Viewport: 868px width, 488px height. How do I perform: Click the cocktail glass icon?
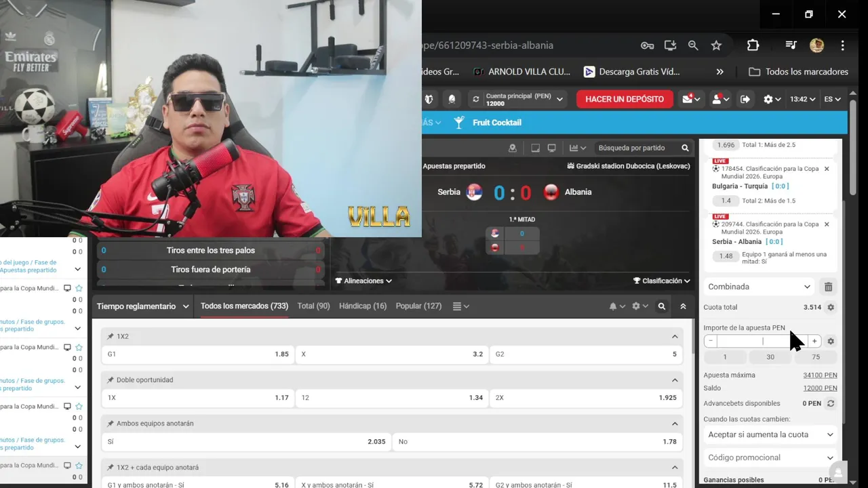click(x=459, y=123)
